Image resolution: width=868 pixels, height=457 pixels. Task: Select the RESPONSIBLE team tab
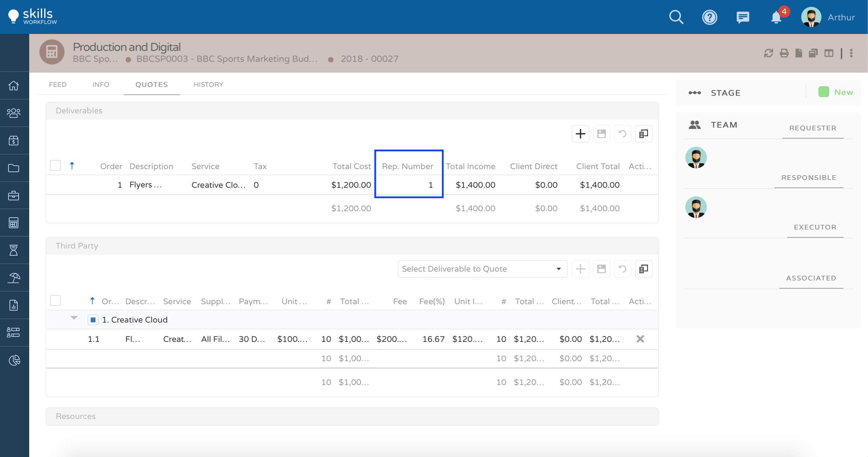pos(809,178)
